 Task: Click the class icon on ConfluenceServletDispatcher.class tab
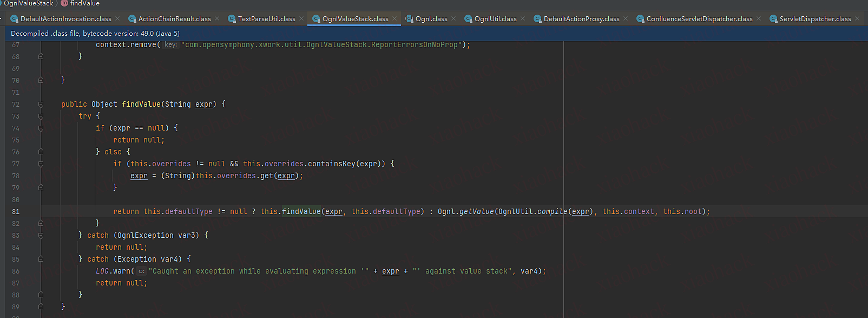[x=641, y=19]
